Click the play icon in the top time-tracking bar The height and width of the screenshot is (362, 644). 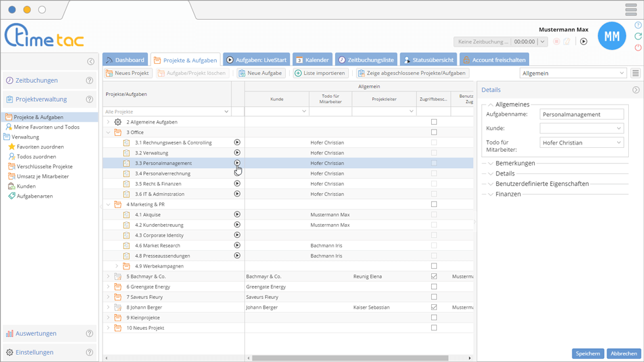point(584,41)
